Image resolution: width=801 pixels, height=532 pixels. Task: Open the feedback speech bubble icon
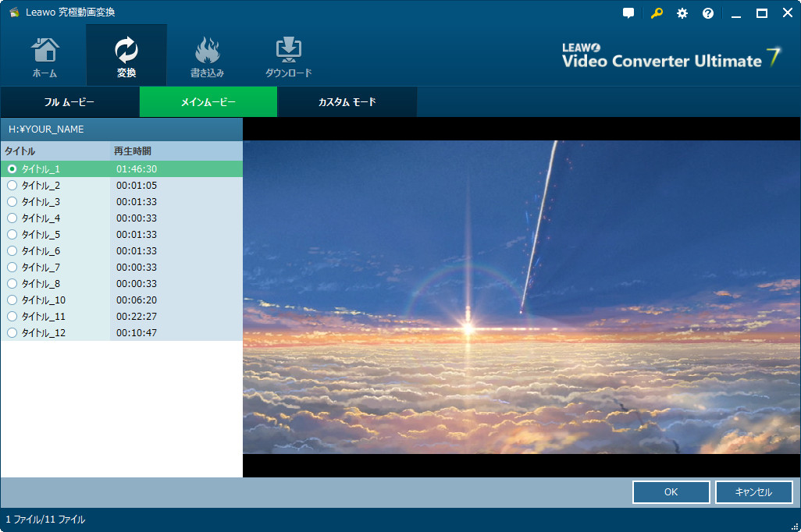pos(628,13)
